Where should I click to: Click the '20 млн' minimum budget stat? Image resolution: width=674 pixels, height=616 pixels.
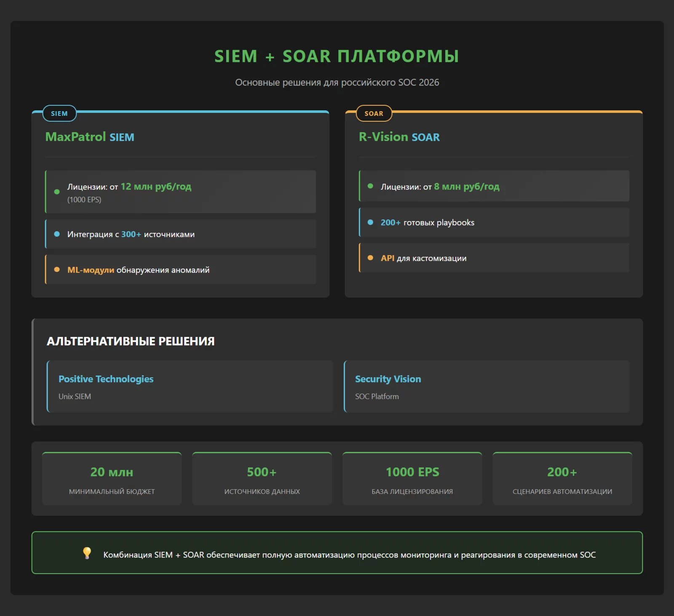pyautogui.click(x=112, y=472)
